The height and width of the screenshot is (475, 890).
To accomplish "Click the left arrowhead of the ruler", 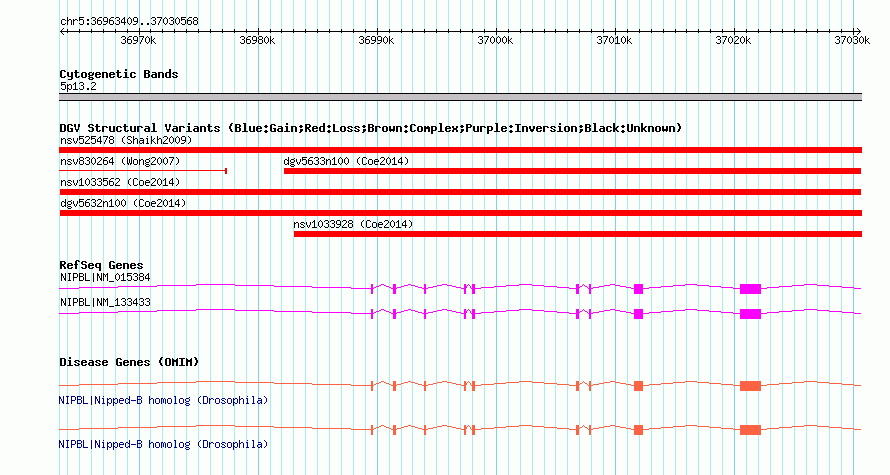I will pyautogui.click(x=62, y=31).
